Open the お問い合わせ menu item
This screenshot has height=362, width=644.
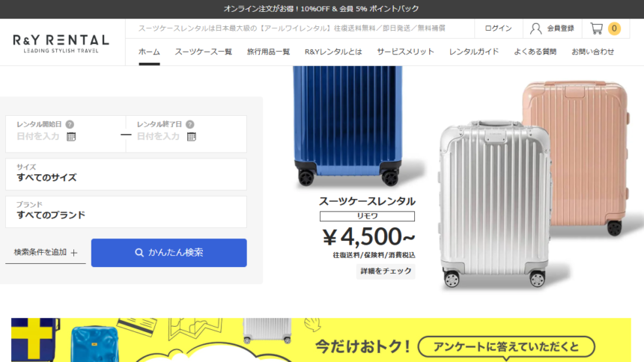pyautogui.click(x=592, y=52)
